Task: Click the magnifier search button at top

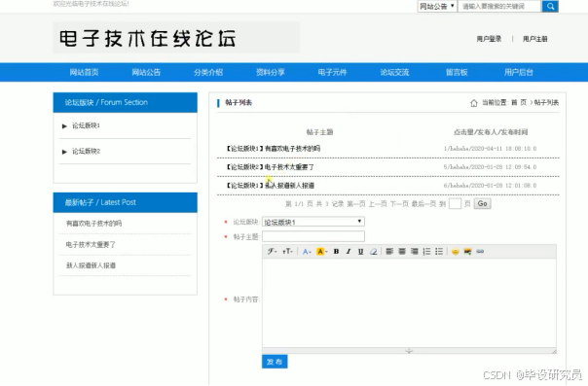Action: (x=550, y=6)
